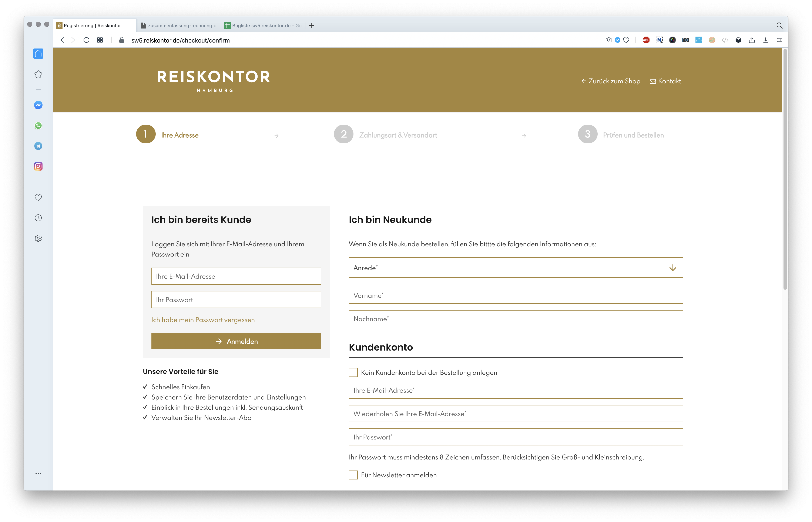Expand the Anrede dropdown
Screen dimensions: 812x522
pyautogui.click(x=516, y=268)
